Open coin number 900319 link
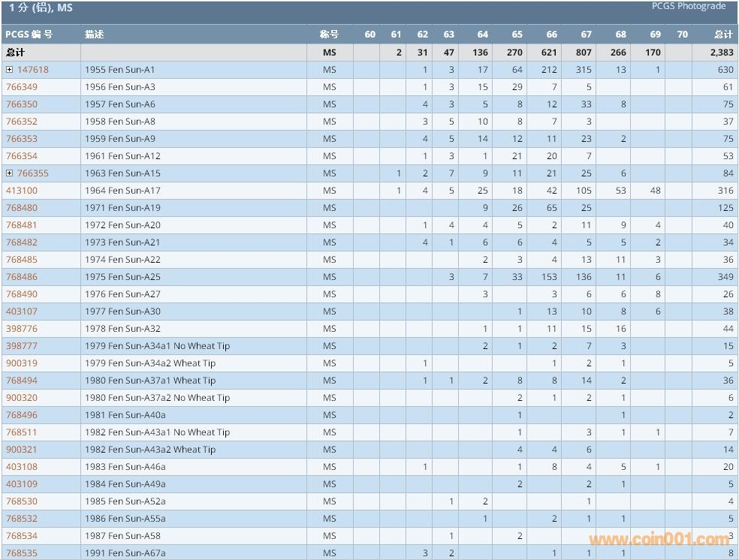Viewport: 739px width, 560px height. (x=22, y=363)
